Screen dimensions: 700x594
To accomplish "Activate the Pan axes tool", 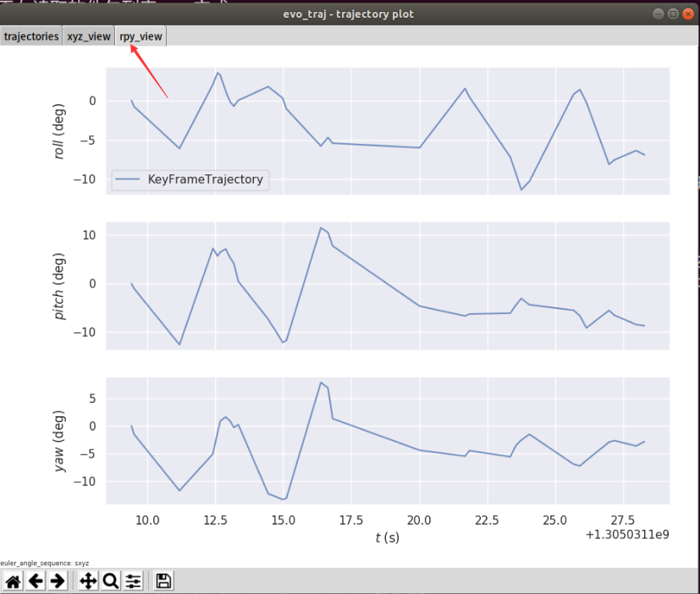I will point(88,581).
